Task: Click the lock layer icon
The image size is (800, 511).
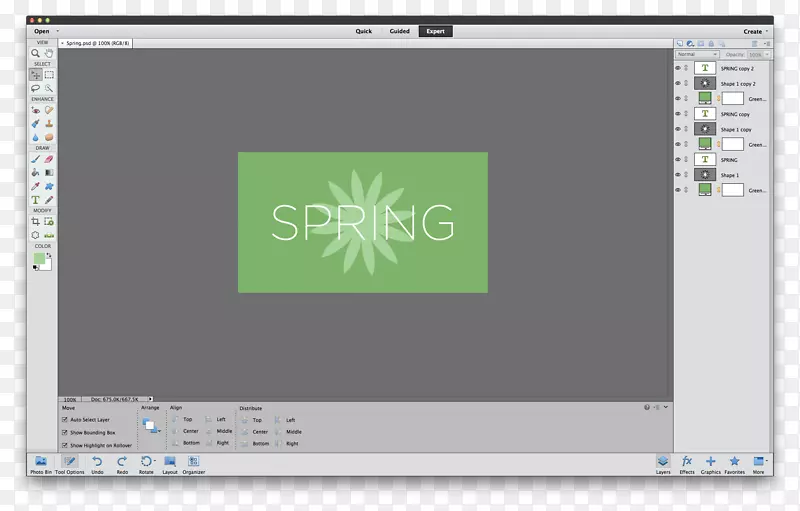Action: [x=711, y=43]
